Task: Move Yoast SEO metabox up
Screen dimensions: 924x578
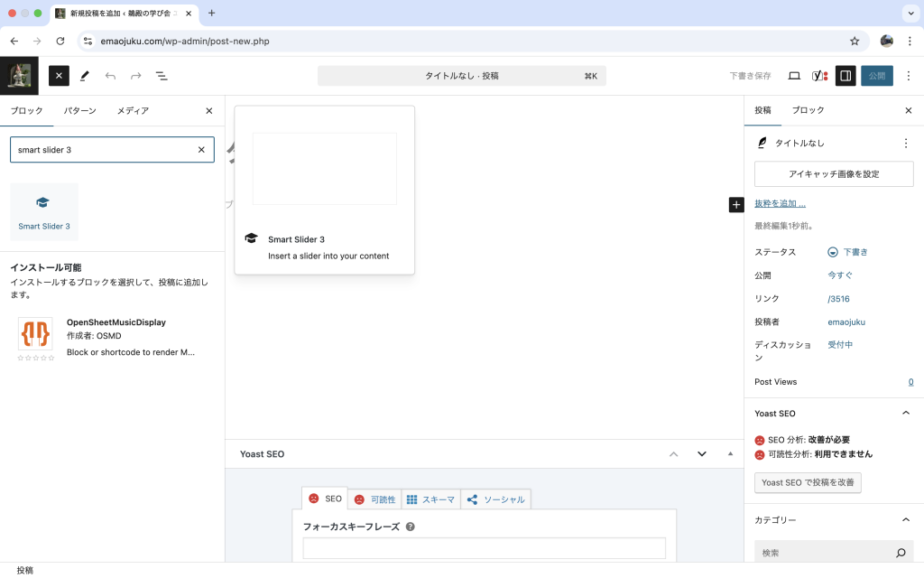Action: [673, 454]
